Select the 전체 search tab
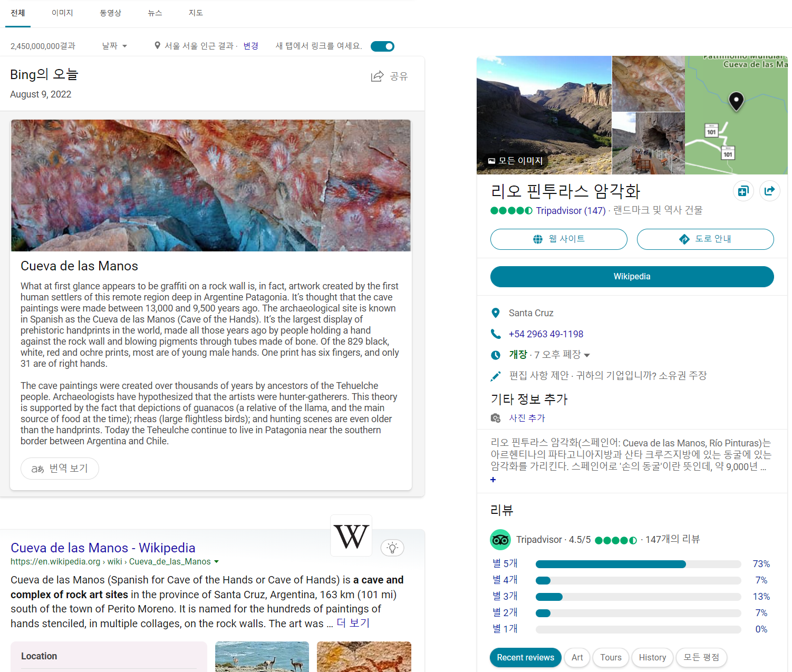 click(18, 13)
